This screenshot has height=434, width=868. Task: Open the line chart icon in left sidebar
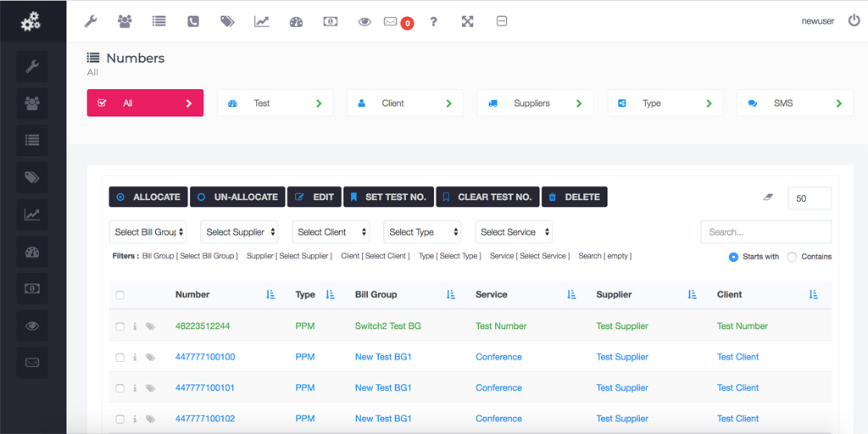32,214
